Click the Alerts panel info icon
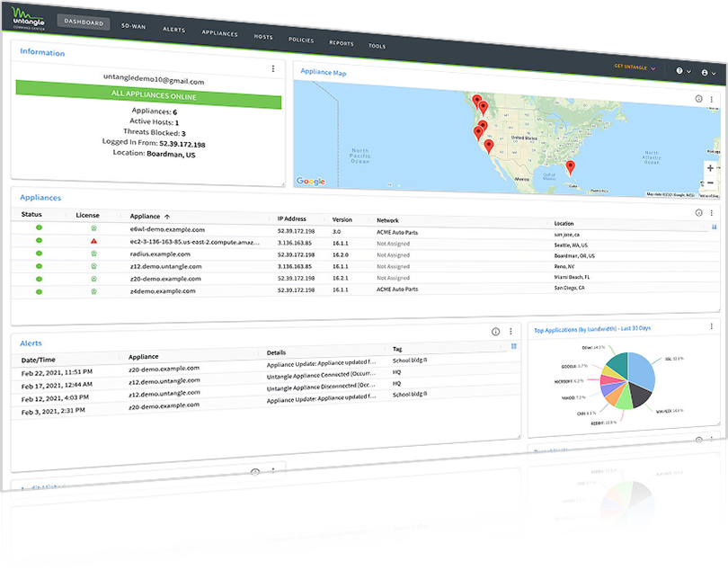 (495, 332)
